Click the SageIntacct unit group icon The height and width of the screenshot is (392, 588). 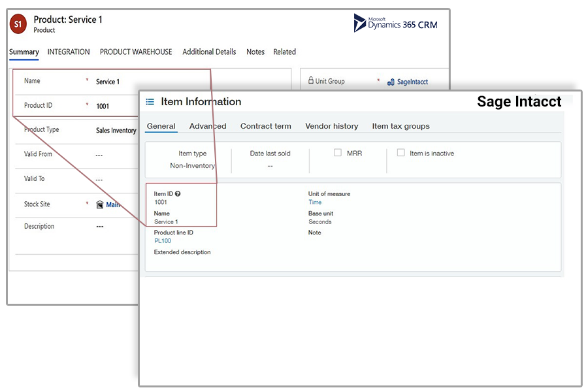tap(390, 82)
